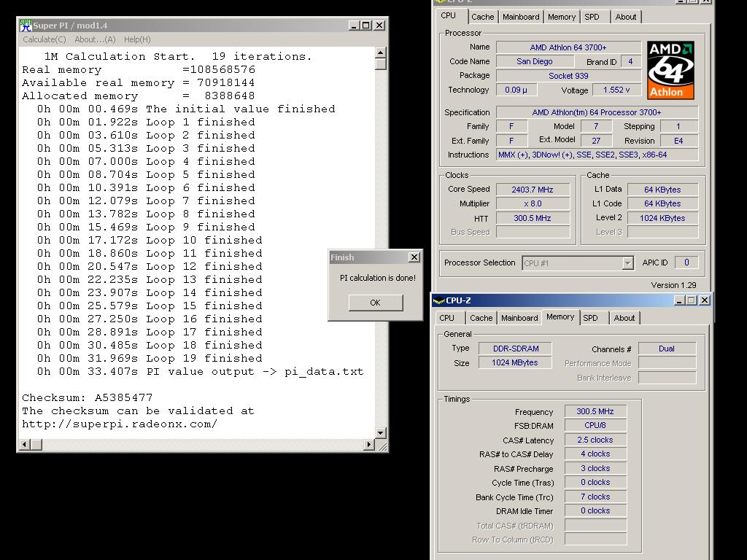Click the Voltage value 1.552 v
This screenshot has width=747, height=560.
[616, 90]
